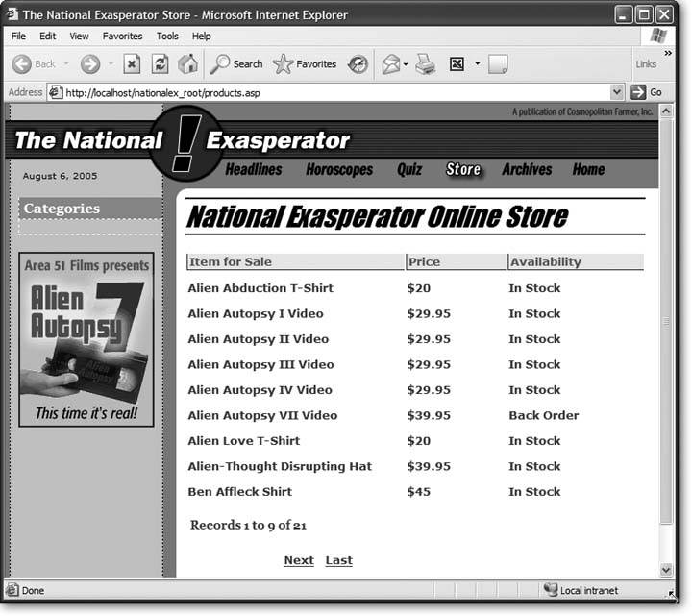Go to the Headlines section
Screen dimensions: 692x616
pyautogui.click(x=254, y=169)
